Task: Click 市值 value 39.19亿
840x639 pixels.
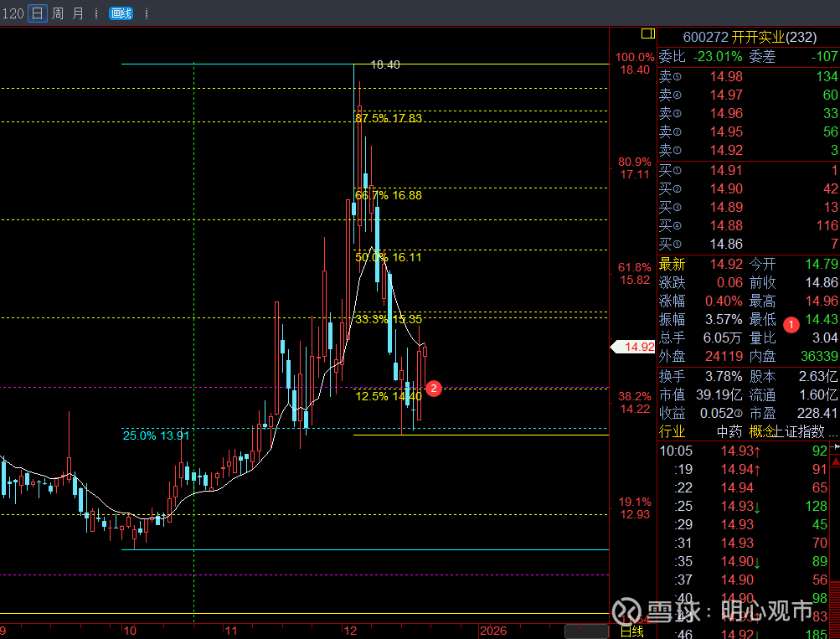Action: coord(719,395)
